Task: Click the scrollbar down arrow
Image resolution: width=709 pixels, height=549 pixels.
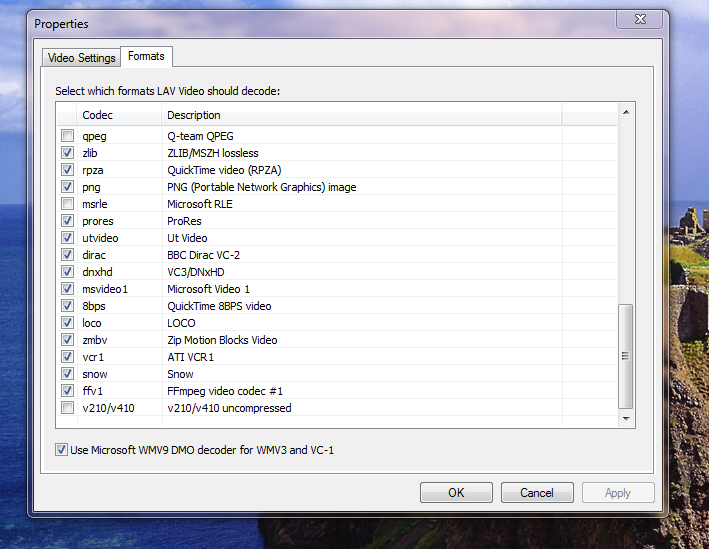Action: tap(626, 418)
